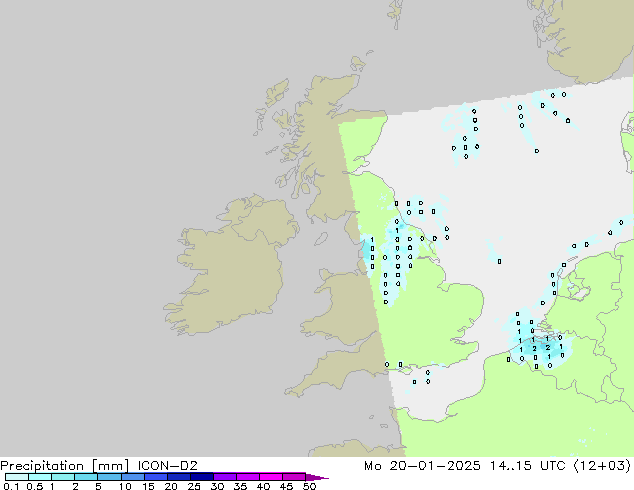Screen dimensions: 634x490
Task: Click the "50" legend value label
Action: [x=310, y=486]
